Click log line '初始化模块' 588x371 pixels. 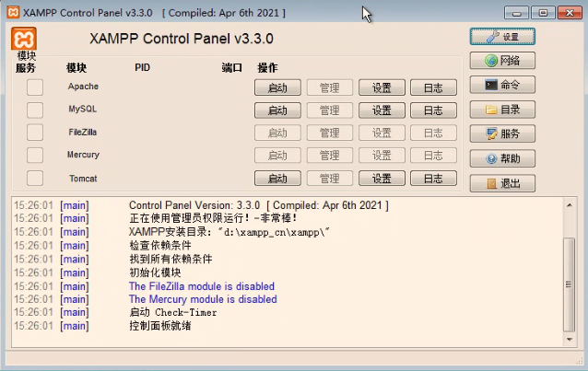click(x=155, y=272)
